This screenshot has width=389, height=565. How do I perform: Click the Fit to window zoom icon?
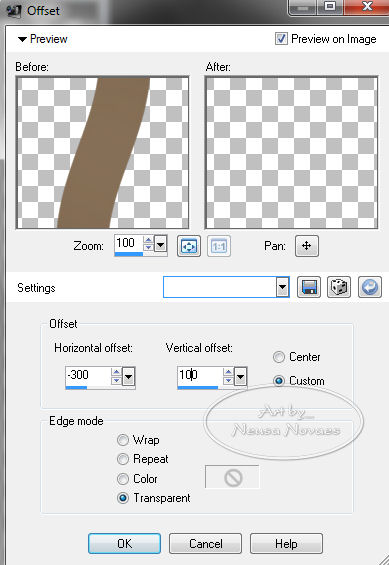[x=189, y=246]
